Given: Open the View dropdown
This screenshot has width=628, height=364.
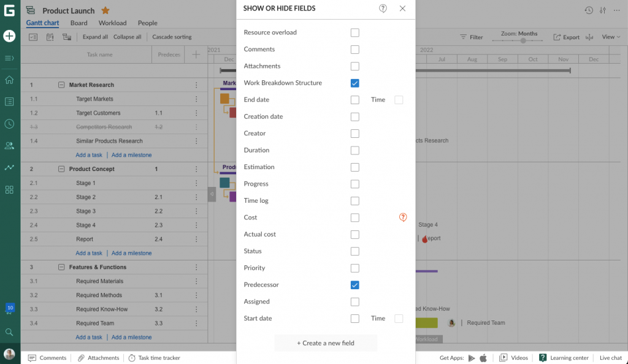Looking at the screenshot, I should coord(610,37).
